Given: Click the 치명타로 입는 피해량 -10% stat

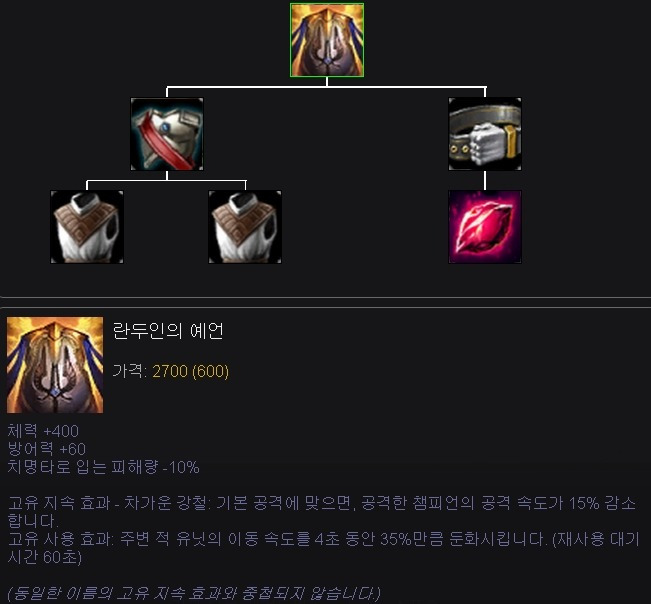Looking at the screenshot, I should click(x=103, y=467).
